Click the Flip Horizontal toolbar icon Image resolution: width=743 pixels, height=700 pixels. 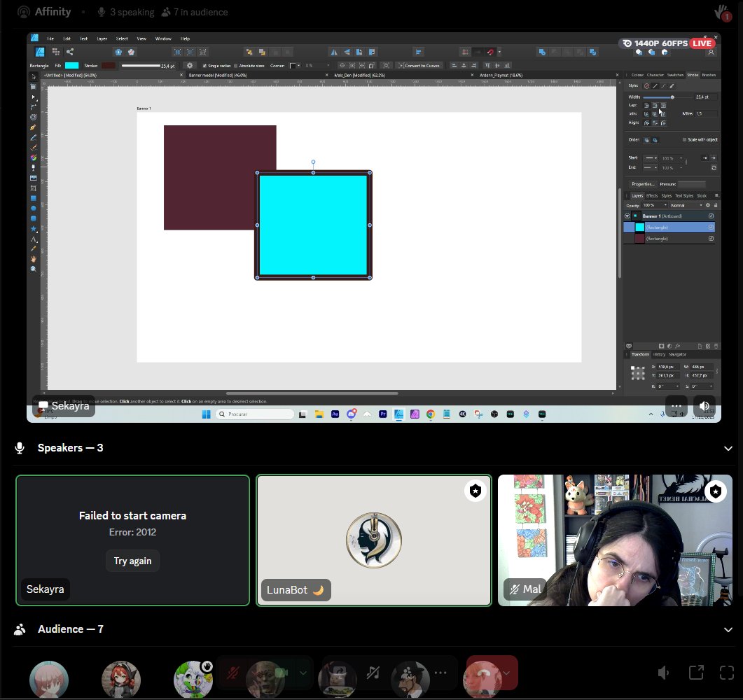333,52
